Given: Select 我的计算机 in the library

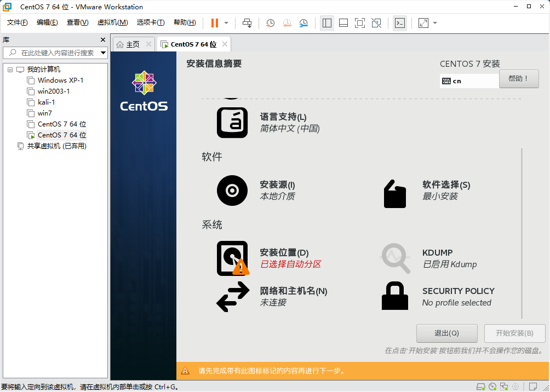Looking at the screenshot, I should pos(44,70).
